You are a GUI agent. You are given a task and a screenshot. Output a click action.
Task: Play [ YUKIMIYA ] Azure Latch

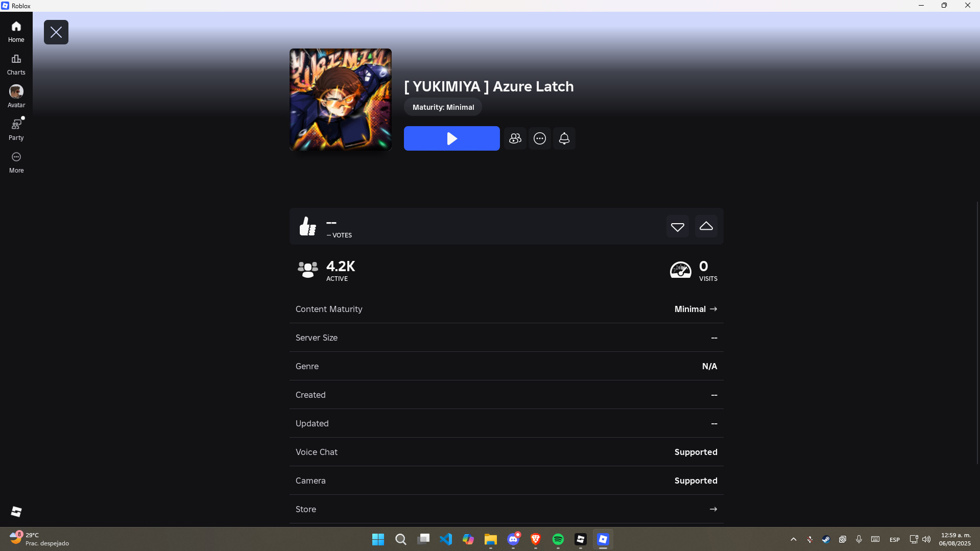[x=451, y=138]
